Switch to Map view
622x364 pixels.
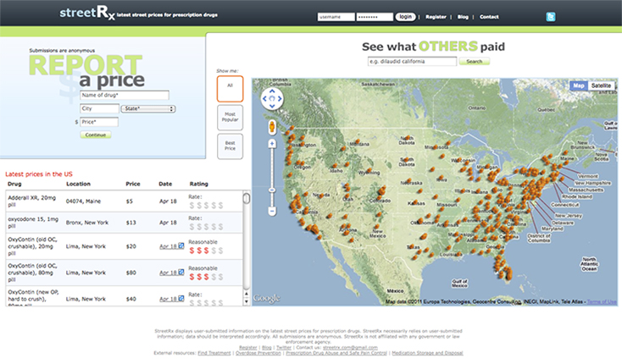point(579,85)
